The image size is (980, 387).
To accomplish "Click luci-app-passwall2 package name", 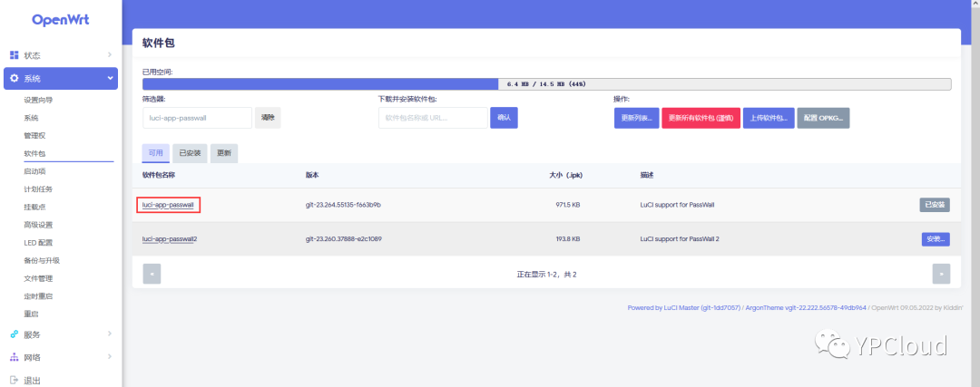I will click(170, 239).
